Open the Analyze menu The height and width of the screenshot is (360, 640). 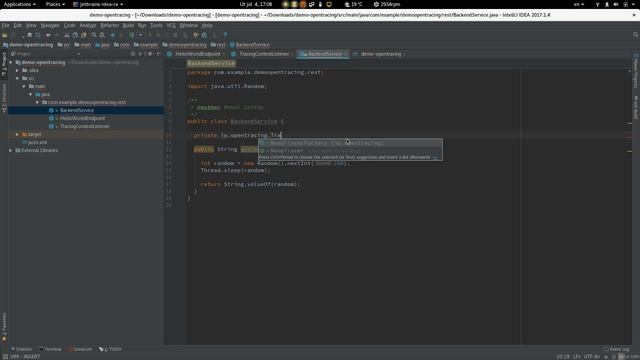click(x=88, y=25)
